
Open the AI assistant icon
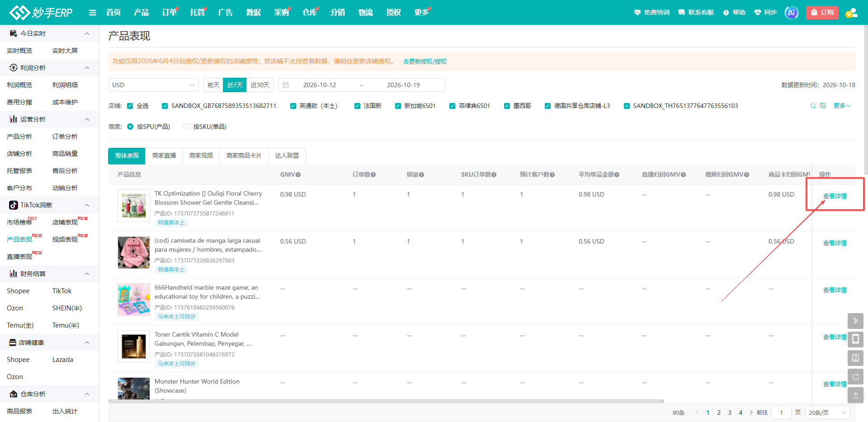pyautogui.click(x=792, y=13)
